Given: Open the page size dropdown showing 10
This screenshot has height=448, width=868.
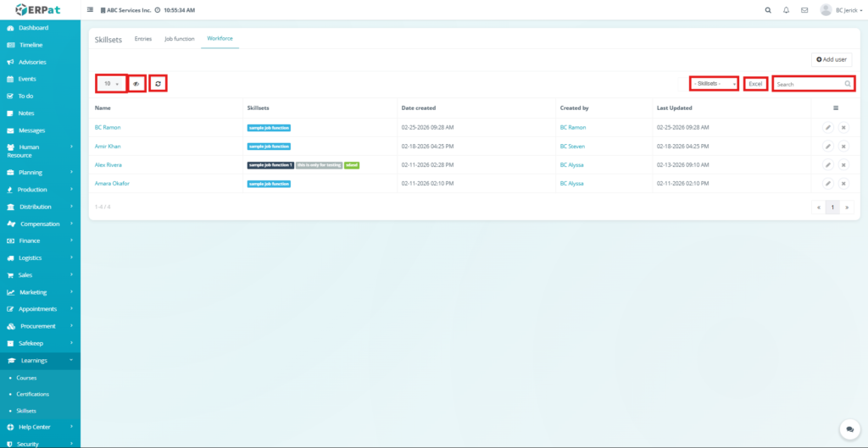Looking at the screenshot, I should coord(111,84).
